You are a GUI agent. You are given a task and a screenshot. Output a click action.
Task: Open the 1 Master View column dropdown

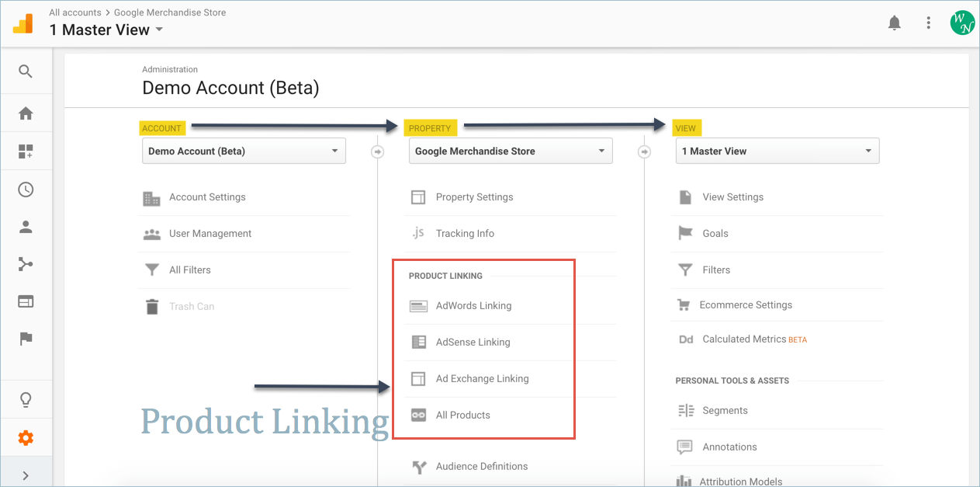[777, 151]
